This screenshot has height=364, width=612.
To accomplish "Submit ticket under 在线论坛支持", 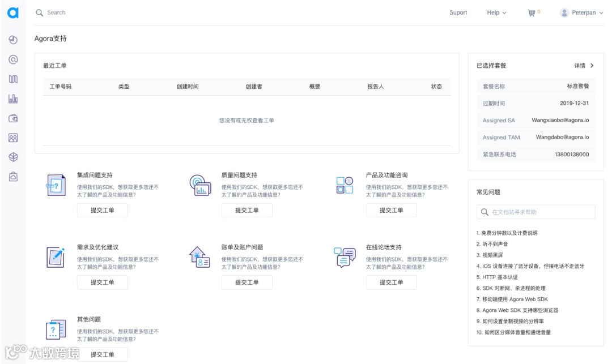I will (391, 282).
